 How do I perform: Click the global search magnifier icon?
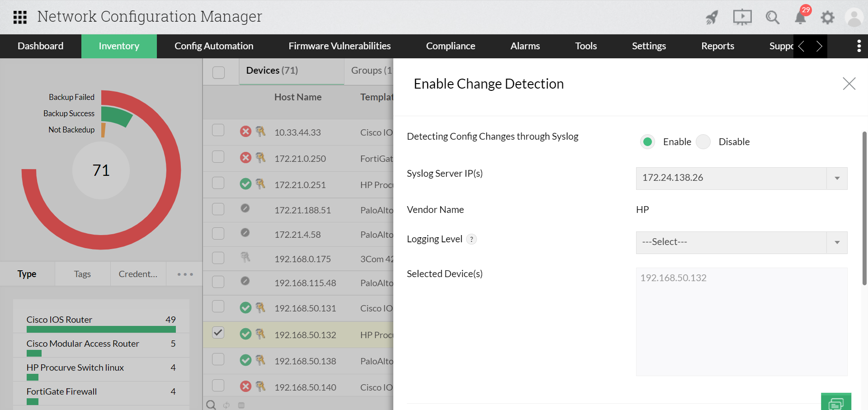point(773,17)
